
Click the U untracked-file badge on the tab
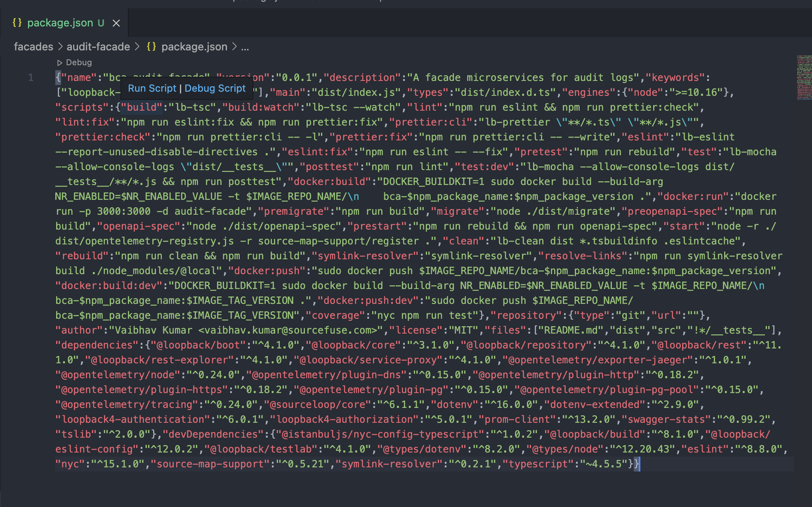(x=100, y=23)
